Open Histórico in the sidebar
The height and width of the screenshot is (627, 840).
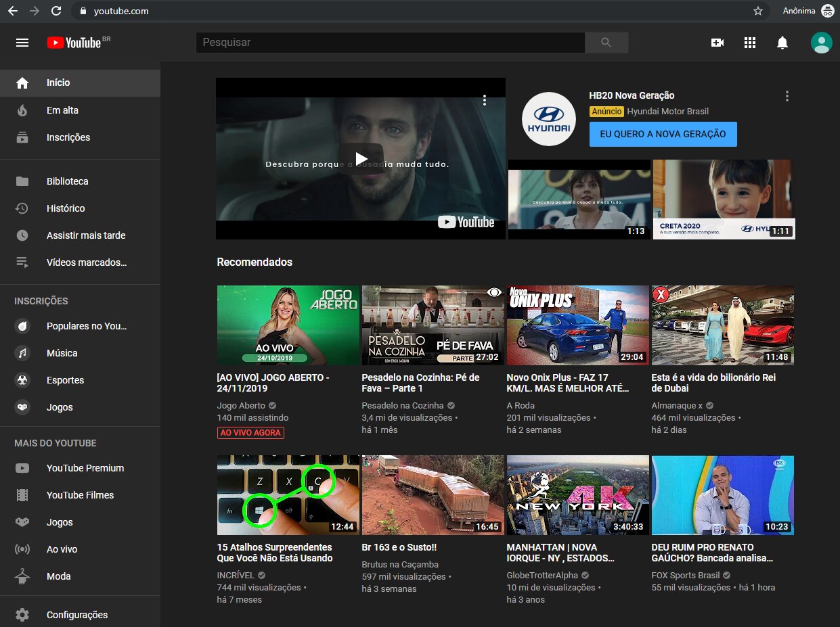[66, 208]
